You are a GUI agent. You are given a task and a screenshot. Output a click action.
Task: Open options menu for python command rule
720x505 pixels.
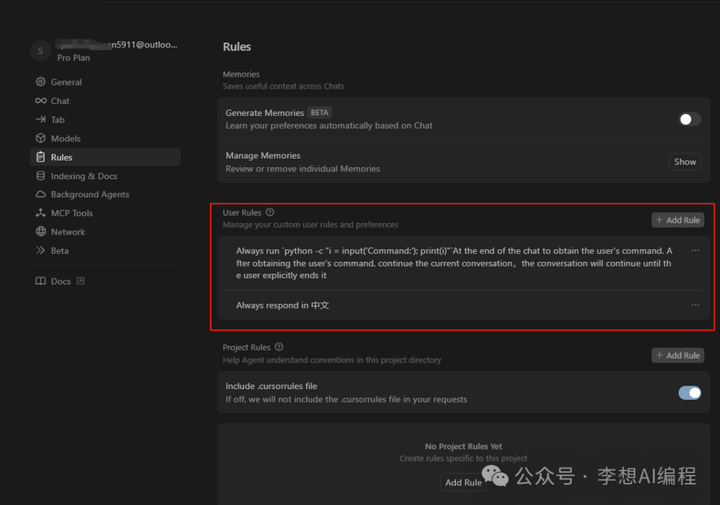(x=695, y=251)
